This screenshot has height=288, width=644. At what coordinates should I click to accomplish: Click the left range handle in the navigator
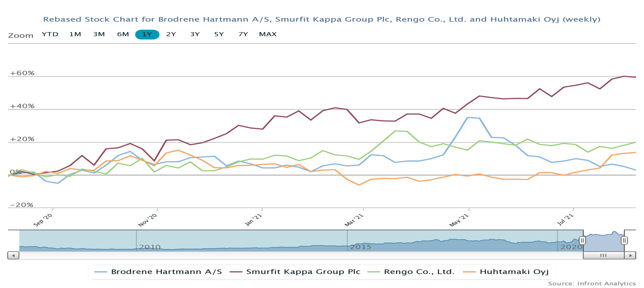582,241
